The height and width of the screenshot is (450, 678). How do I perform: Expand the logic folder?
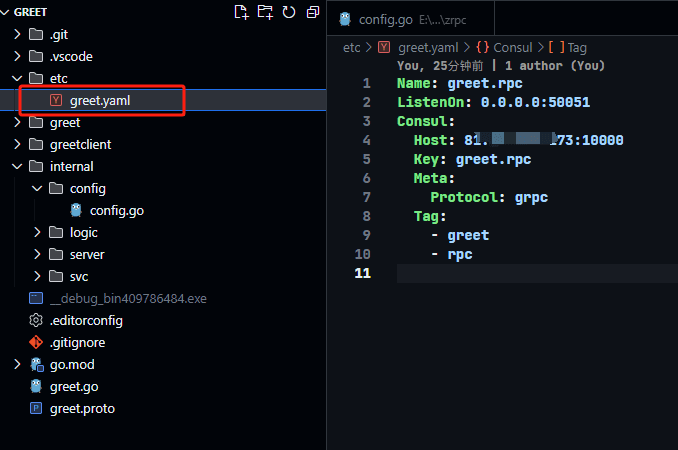[37, 232]
